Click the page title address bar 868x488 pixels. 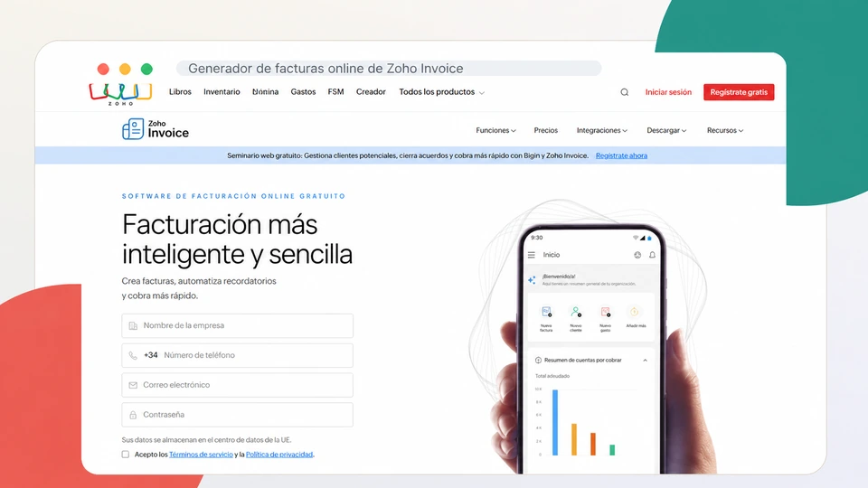coord(389,69)
